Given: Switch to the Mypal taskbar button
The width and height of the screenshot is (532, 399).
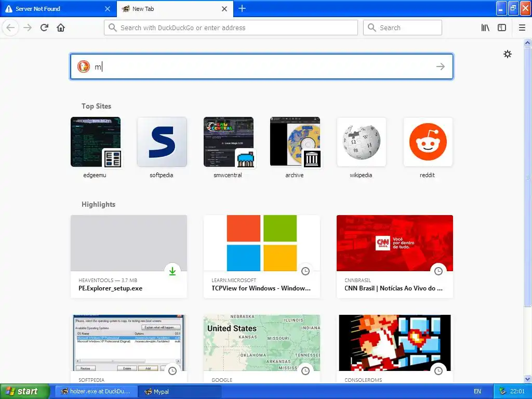Looking at the screenshot, I should click(180, 391).
